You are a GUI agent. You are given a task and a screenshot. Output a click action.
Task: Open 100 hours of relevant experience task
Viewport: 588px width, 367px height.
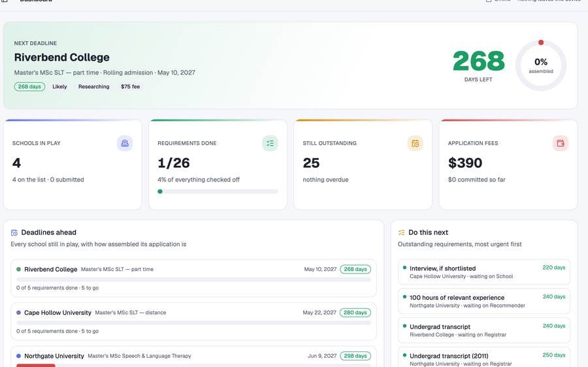click(484, 301)
